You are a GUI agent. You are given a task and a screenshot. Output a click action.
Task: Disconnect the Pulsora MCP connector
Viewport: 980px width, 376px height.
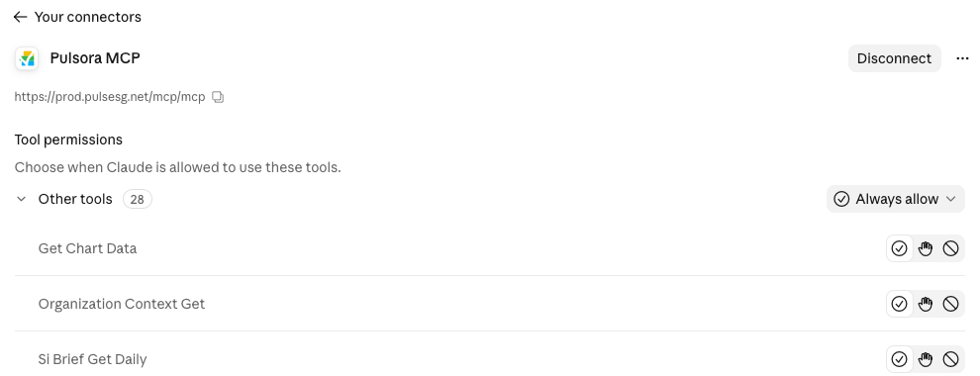[895, 58]
